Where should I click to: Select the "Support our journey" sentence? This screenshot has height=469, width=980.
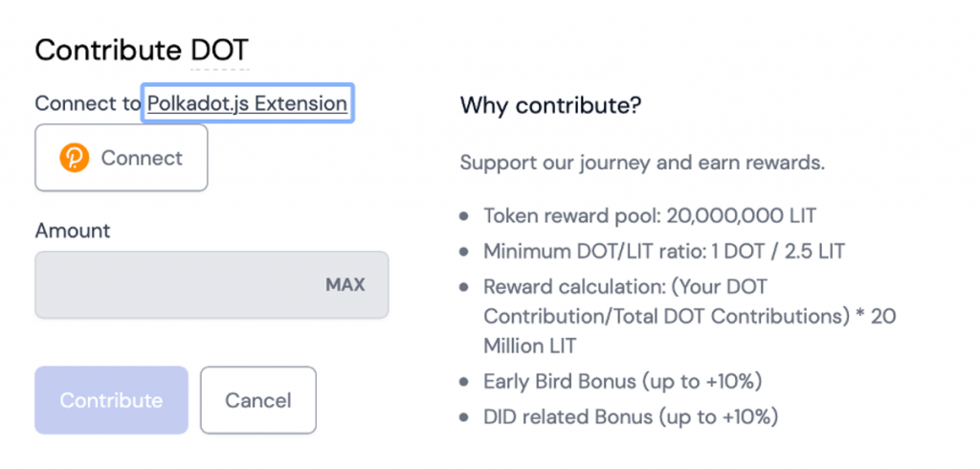(x=642, y=162)
